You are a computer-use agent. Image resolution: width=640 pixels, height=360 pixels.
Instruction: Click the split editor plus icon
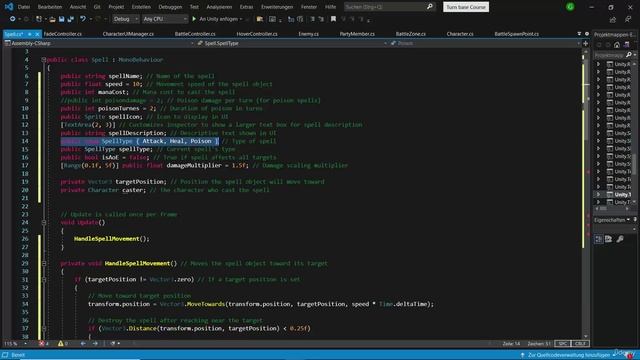coord(586,43)
